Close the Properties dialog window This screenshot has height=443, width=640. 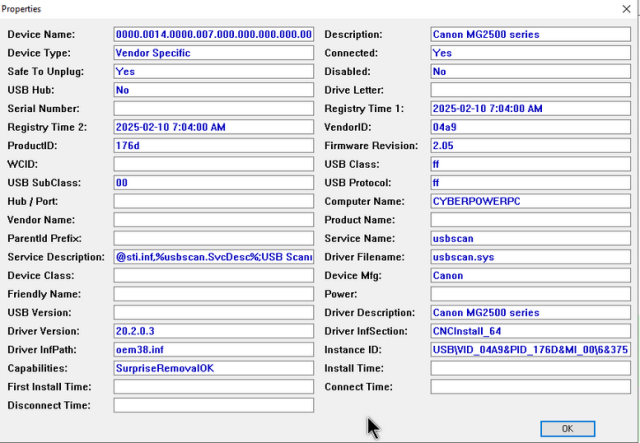(x=626, y=9)
